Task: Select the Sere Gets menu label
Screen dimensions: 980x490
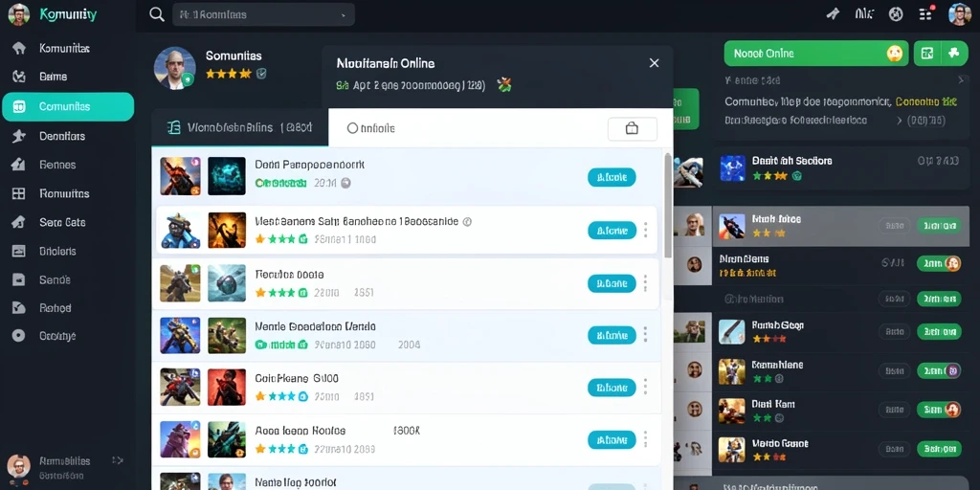Action: [x=62, y=222]
